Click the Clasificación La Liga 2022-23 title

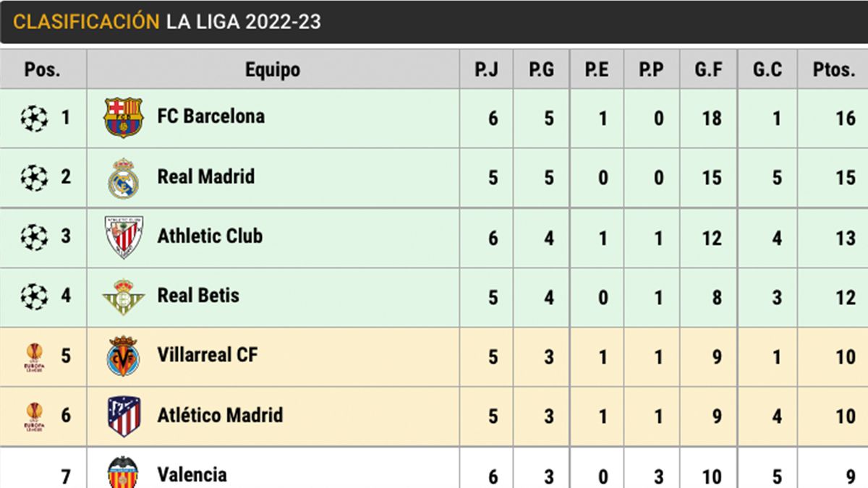click(x=166, y=22)
